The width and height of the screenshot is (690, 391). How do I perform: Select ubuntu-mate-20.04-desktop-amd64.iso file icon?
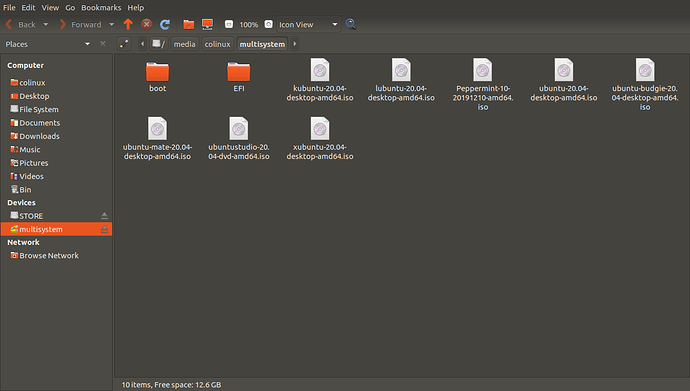pyautogui.click(x=158, y=128)
